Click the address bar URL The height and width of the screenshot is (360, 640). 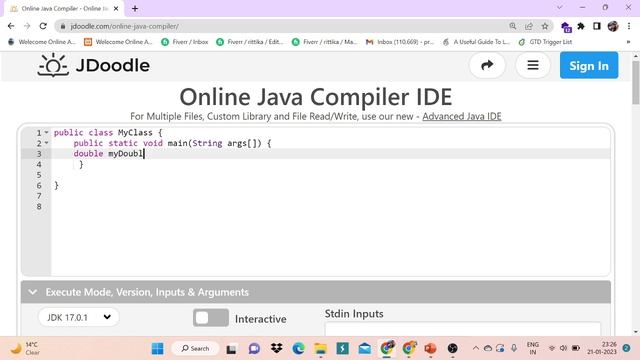pyautogui.click(x=124, y=26)
